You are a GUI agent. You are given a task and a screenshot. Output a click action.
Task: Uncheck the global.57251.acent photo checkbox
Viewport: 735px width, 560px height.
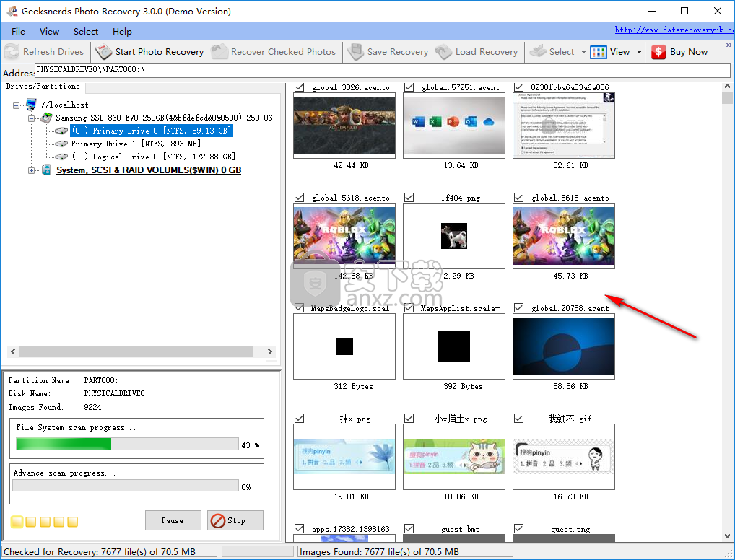409,87
